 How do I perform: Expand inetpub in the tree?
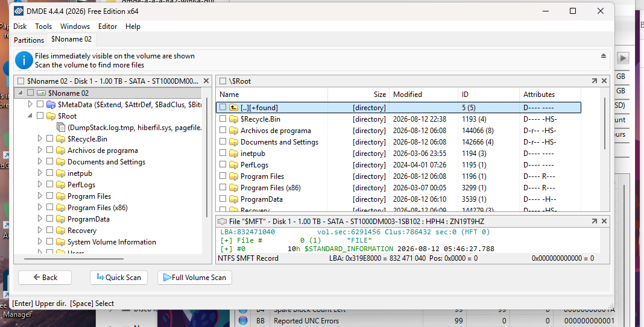click(x=40, y=173)
